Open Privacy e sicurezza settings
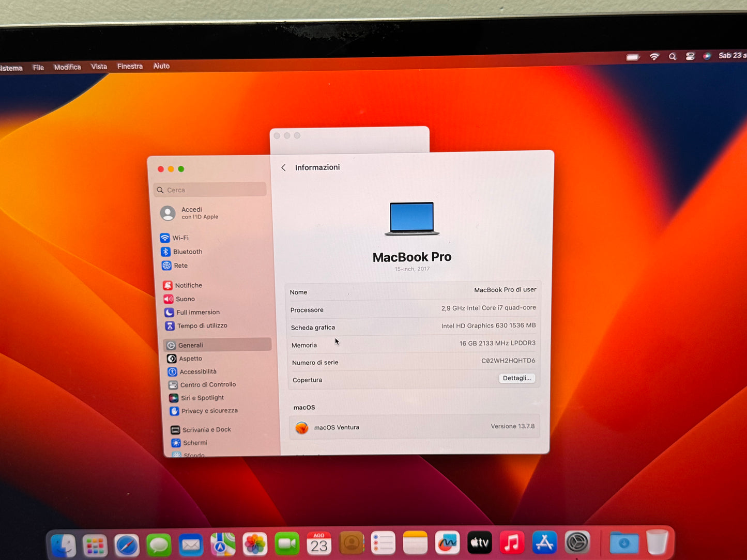The image size is (747, 560). (x=204, y=411)
